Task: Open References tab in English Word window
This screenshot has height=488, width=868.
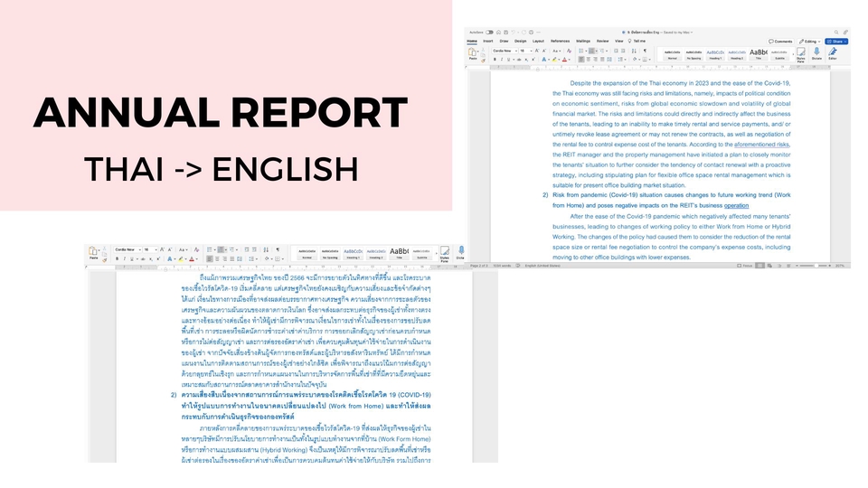Action: pyautogui.click(x=561, y=41)
